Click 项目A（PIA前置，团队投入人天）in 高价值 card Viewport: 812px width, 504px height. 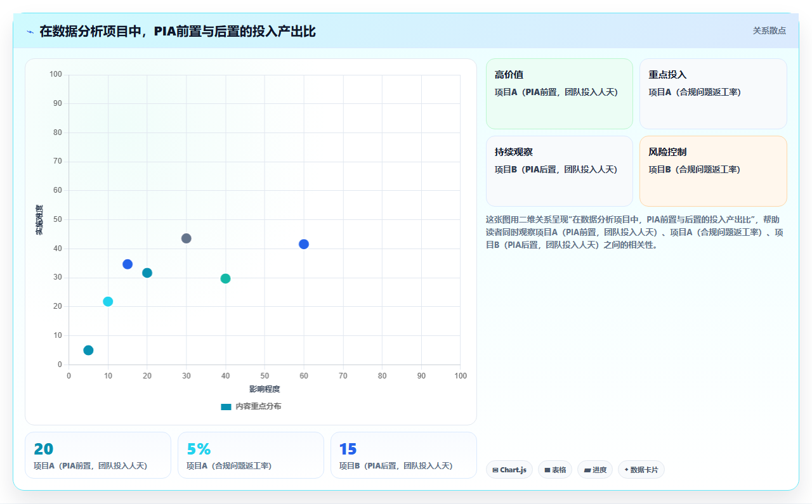point(556,92)
